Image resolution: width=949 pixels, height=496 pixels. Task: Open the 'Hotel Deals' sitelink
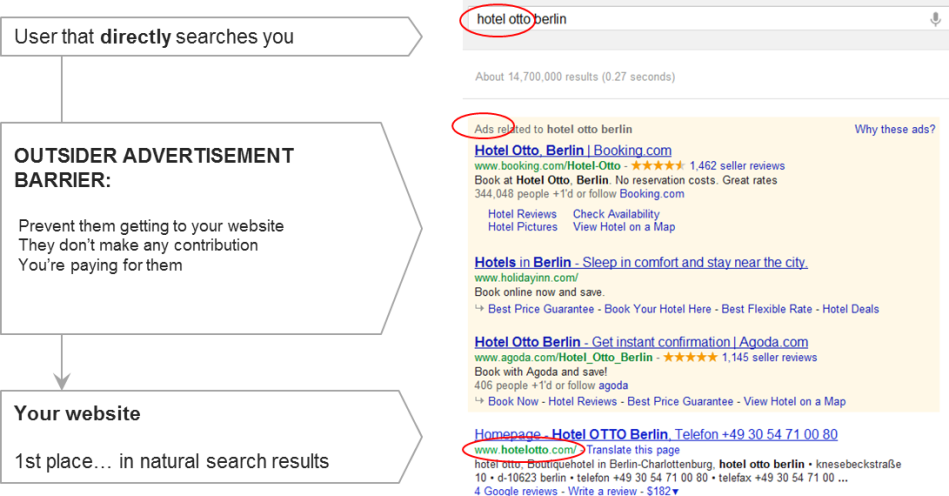click(x=850, y=309)
